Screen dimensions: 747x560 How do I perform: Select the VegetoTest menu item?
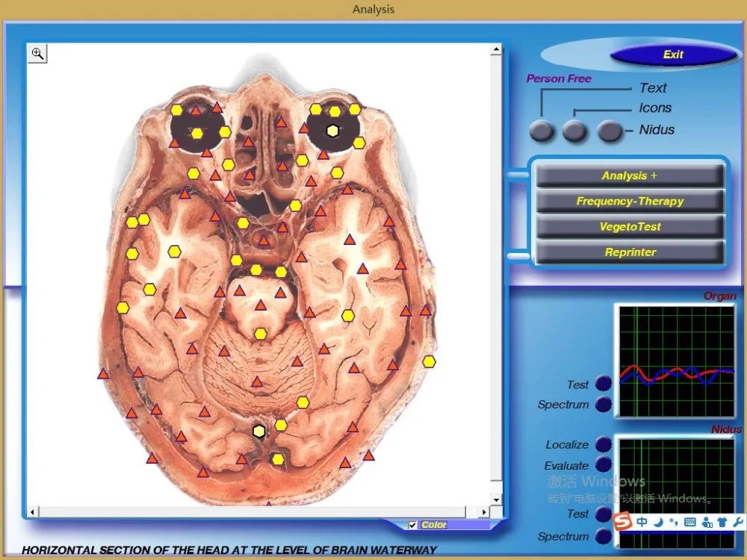[630, 226]
